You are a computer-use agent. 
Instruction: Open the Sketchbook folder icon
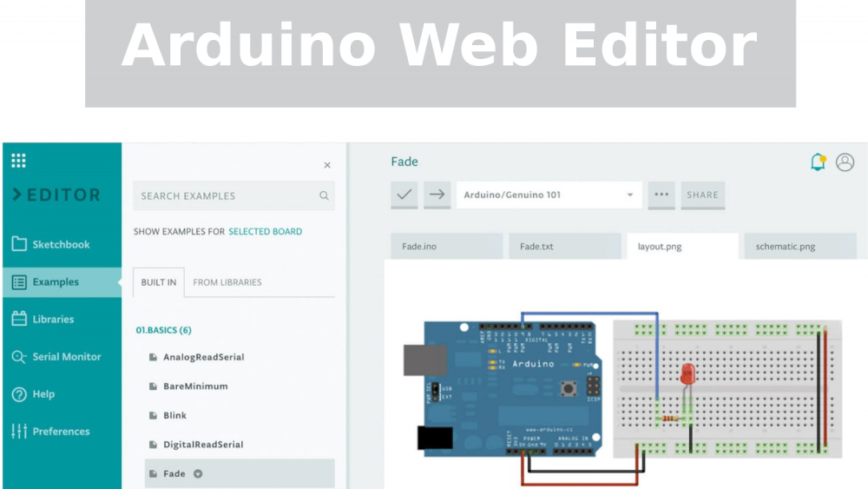point(19,244)
